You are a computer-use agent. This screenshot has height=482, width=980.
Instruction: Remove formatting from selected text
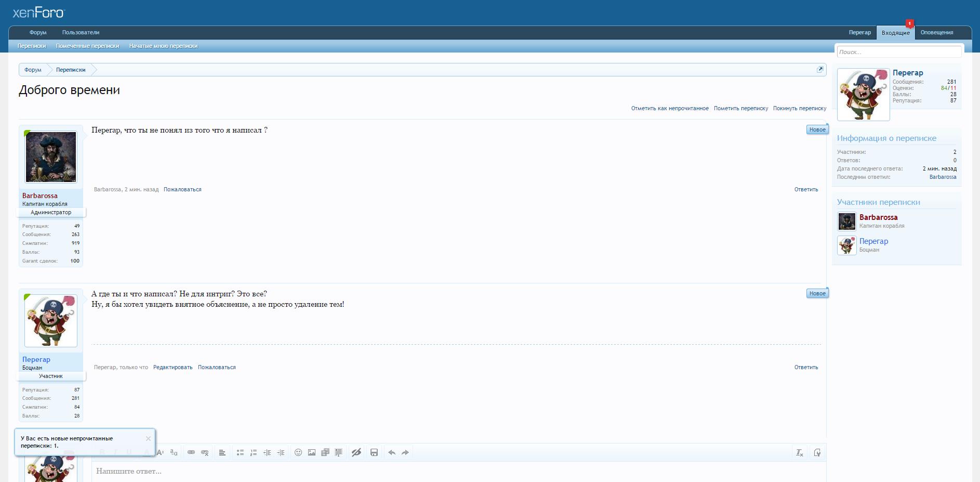[800, 452]
